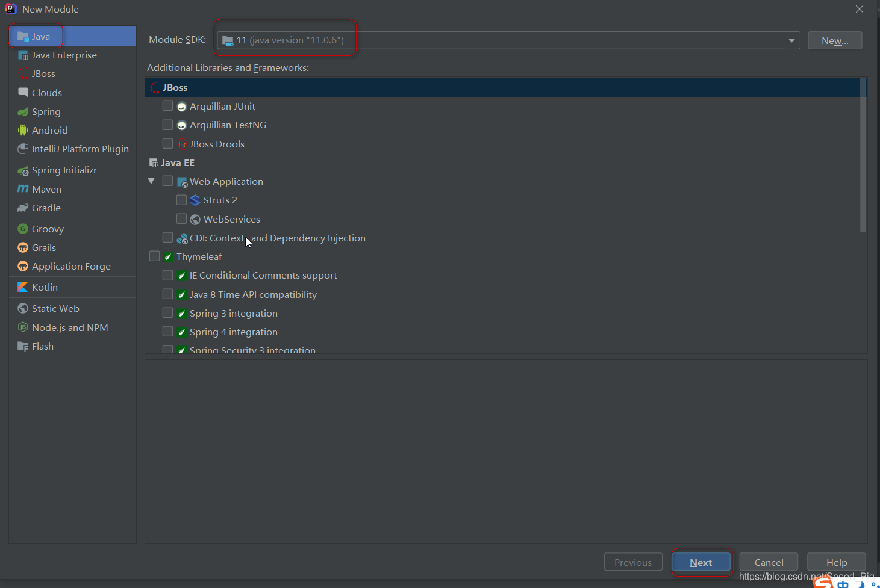Click the Application Forge icon

23,266
